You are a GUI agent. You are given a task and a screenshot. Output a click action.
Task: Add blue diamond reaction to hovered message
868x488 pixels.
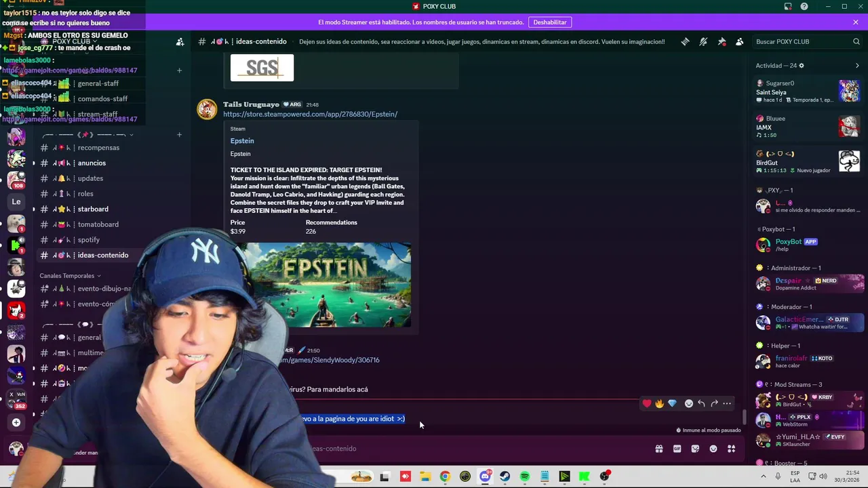point(672,403)
